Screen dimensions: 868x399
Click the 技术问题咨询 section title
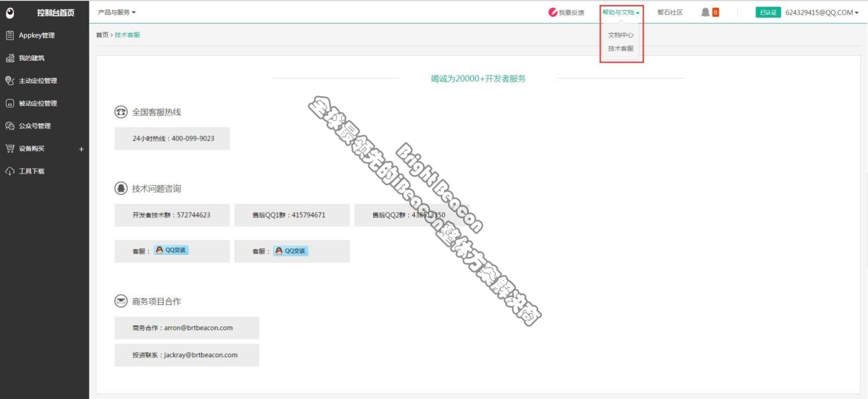click(157, 189)
